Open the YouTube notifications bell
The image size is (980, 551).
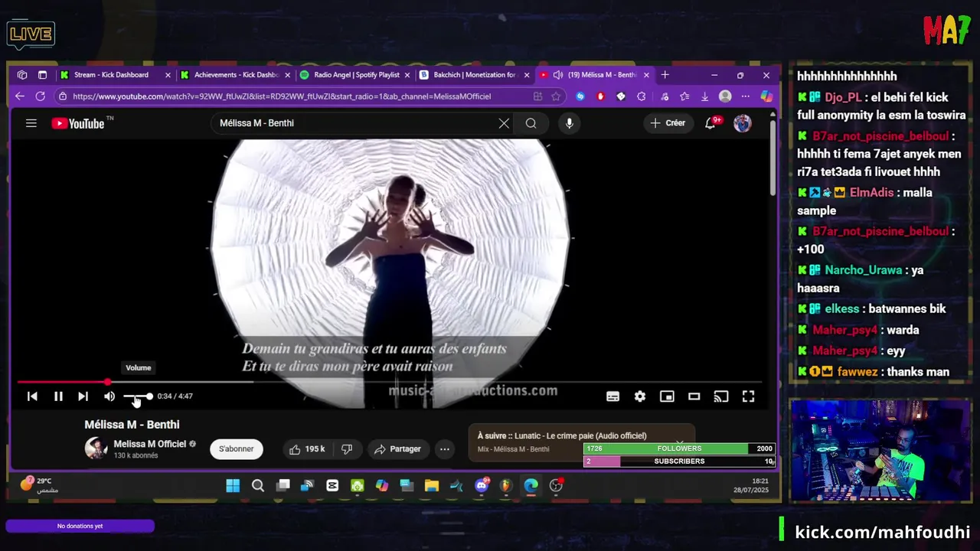pyautogui.click(x=711, y=123)
